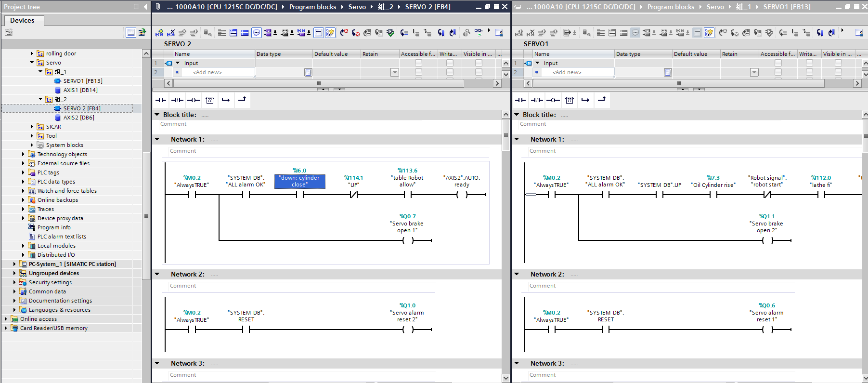The height and width of the screenshot is (383, 868).
Task: Click Name column header in SERVO 2 interface
Action: pos(214,54)
